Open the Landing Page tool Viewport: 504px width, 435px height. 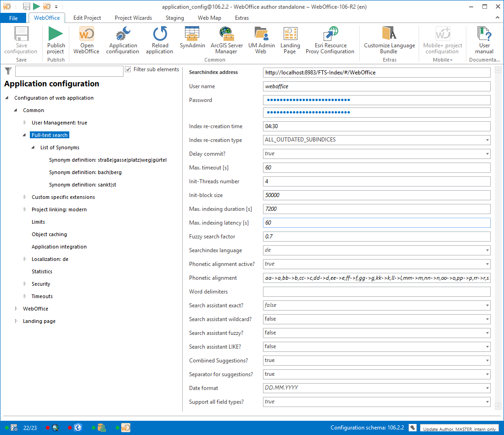click(x=290, y=40)
